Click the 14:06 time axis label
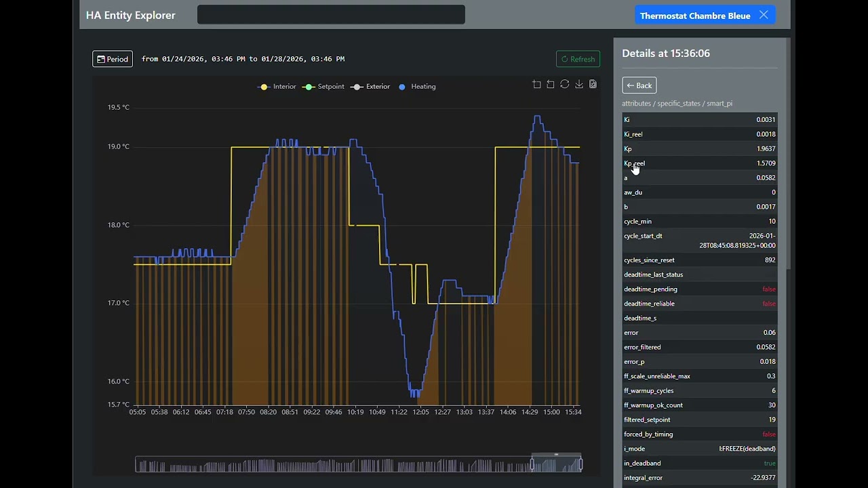Image resolution: width=868 pixels, height=488 pixels. coord(508,412)
